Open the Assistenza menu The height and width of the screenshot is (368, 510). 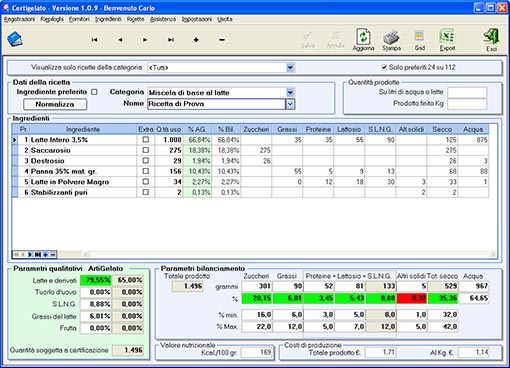(163, 19)
